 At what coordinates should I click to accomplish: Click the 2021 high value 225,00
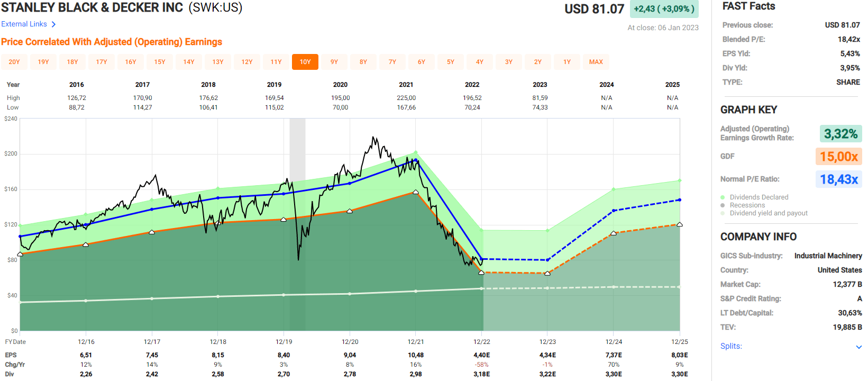click(406, 98)
